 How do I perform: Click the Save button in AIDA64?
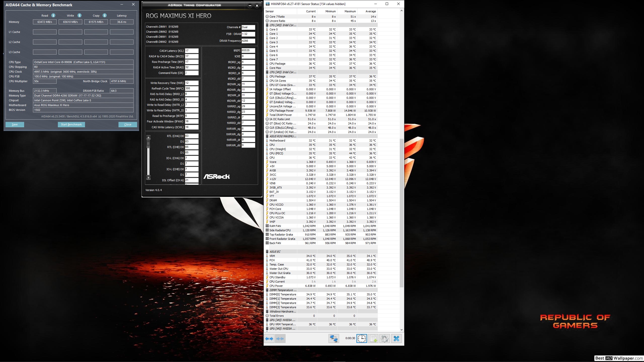pyautogui.click(x=15, y=124)
